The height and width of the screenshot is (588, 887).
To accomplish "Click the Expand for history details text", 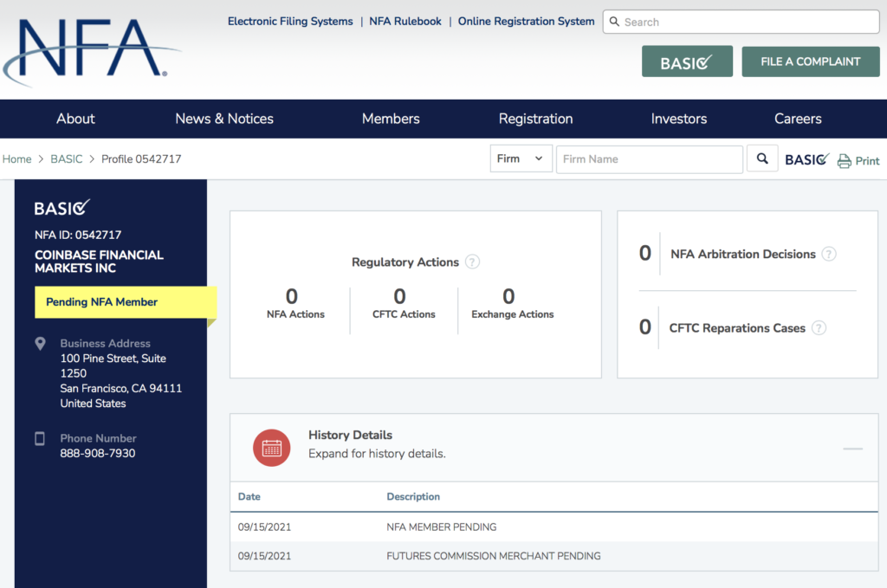I will (x=377, y=454).
